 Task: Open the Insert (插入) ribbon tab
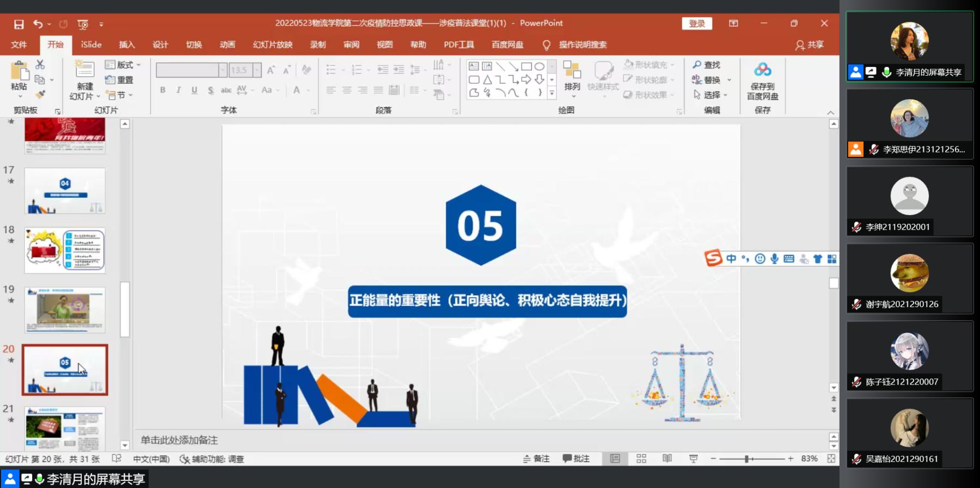[127, 45]
